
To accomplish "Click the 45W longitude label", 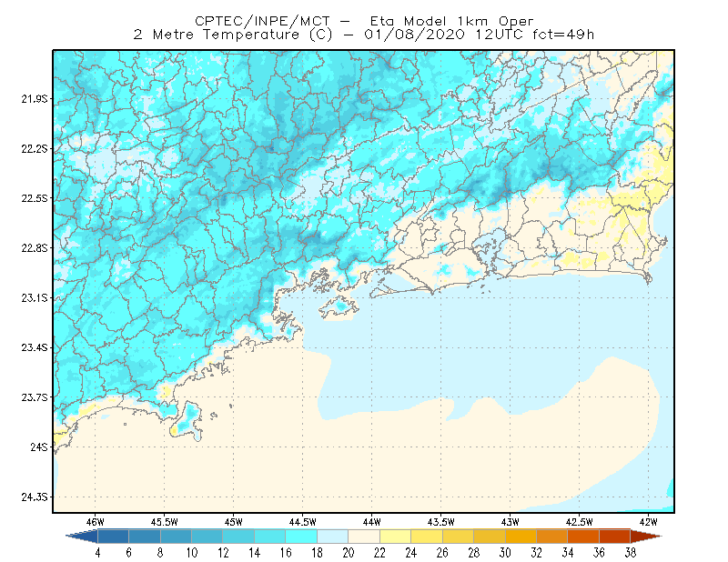I will point(233,522).
